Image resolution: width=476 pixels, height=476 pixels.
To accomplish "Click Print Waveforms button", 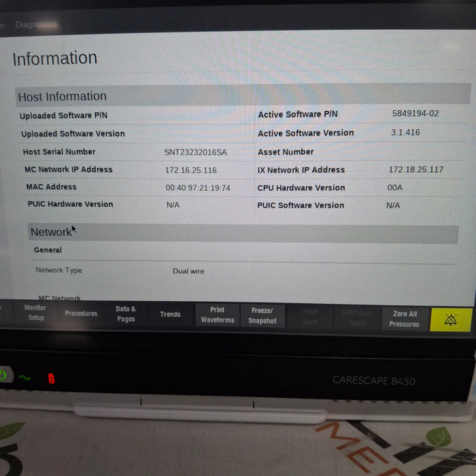I will click(x=218, y=315).
